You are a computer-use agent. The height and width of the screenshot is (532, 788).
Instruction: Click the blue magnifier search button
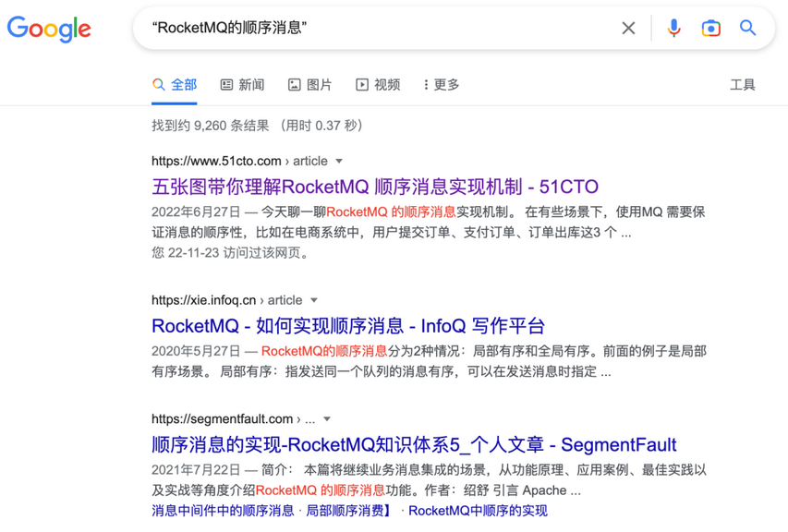tap(747, 28)
